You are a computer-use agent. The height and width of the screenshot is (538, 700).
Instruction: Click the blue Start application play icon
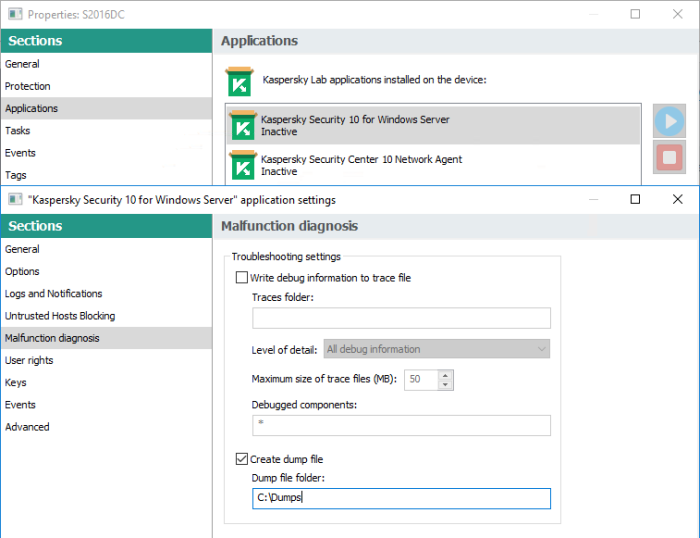click(669, 122)
